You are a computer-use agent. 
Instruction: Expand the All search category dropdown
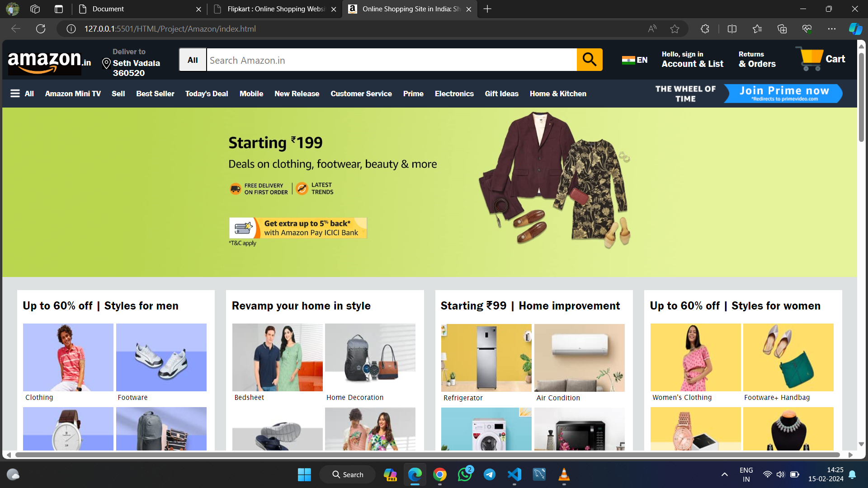[193, 60]
